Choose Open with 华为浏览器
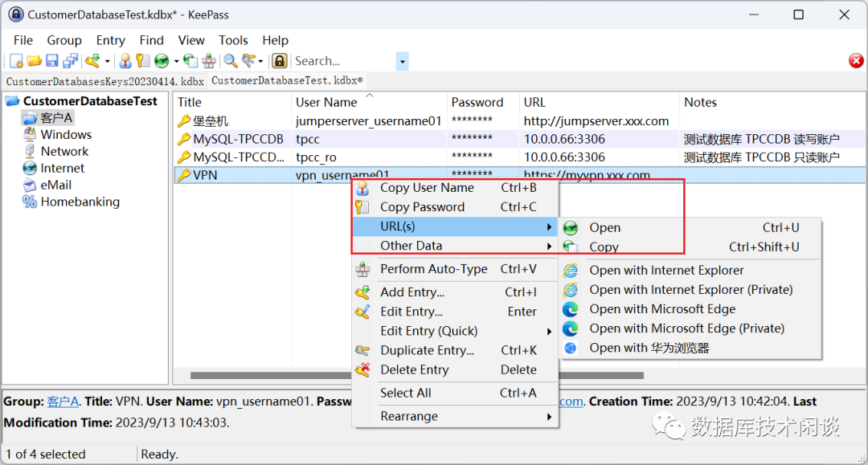The image size is (868, 465). click(690, 349)
